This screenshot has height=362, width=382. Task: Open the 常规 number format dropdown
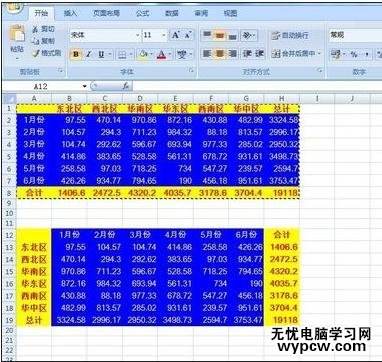click(355, 35)
